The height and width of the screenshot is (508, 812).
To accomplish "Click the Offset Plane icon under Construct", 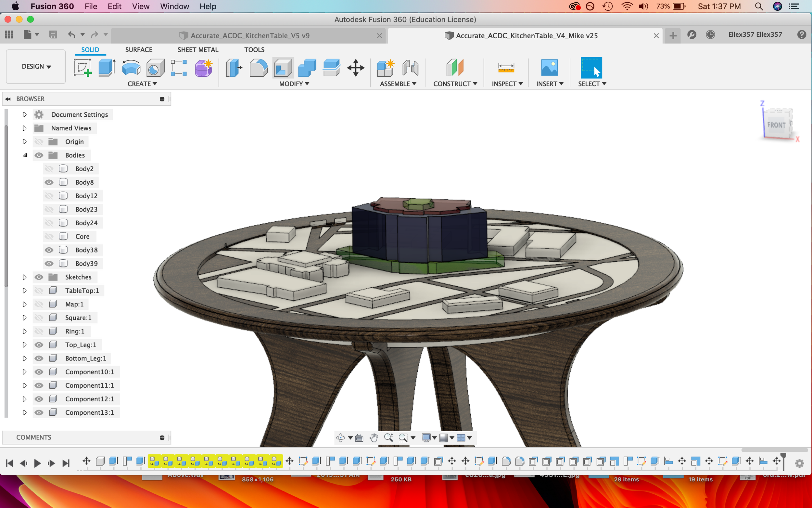I will [x=455, y=67].
